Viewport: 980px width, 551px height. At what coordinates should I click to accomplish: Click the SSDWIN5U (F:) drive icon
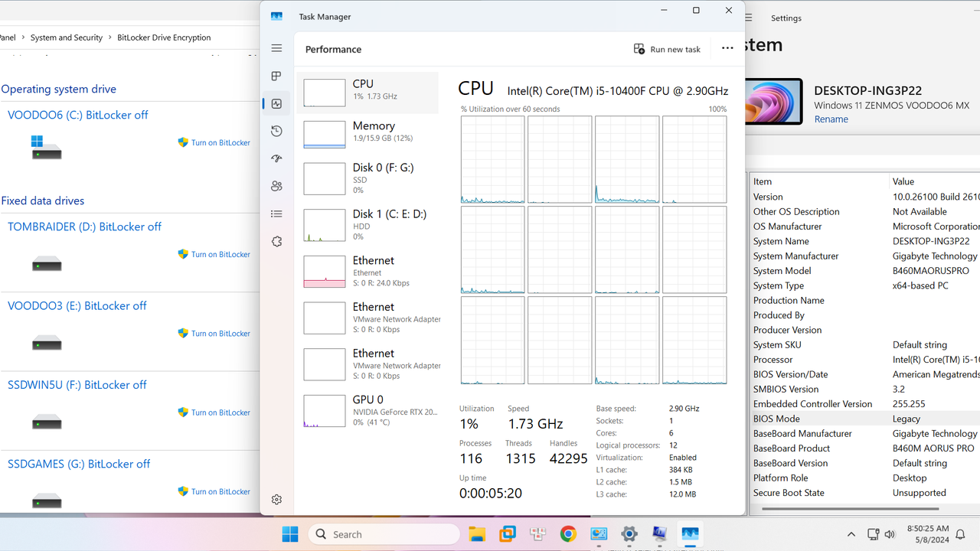tap(46, 422)
